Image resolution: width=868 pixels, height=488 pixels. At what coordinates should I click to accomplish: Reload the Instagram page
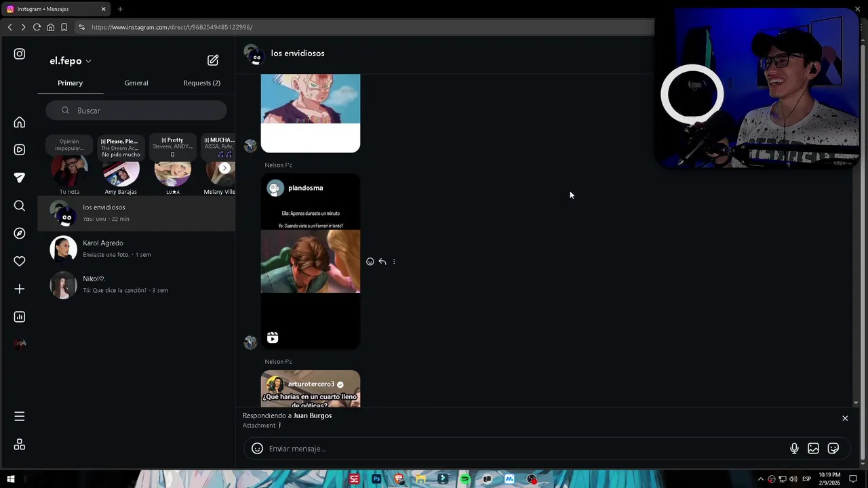[x=37, y=27]
